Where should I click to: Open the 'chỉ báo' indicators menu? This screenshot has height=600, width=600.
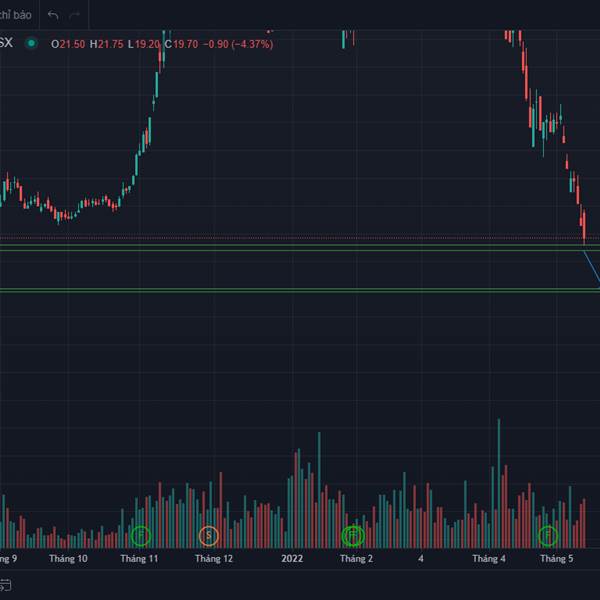(x=15, y=15)
